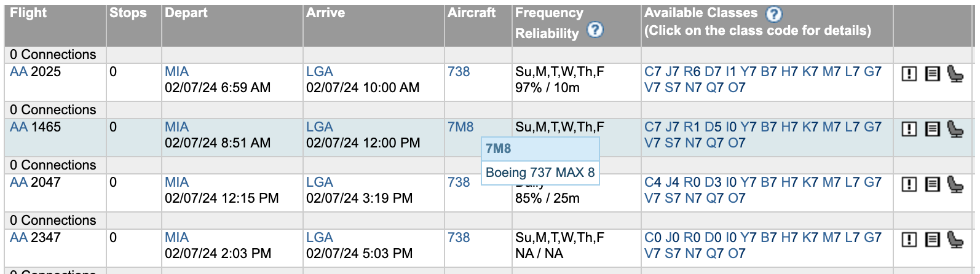Open the document details icon for AA 2047
980x274 pixels.
click(x=932, y=184)
